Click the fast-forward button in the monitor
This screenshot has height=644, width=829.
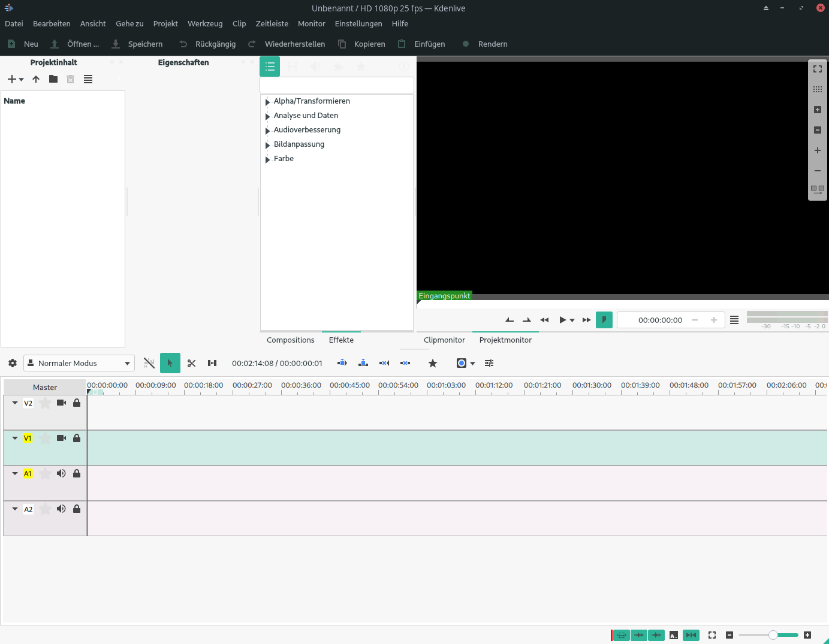[586, 320]
